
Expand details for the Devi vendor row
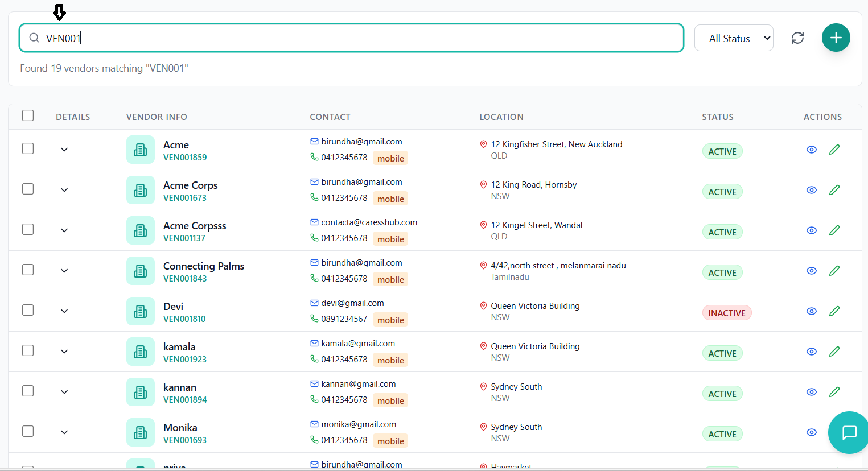click(x=64, y=311)
